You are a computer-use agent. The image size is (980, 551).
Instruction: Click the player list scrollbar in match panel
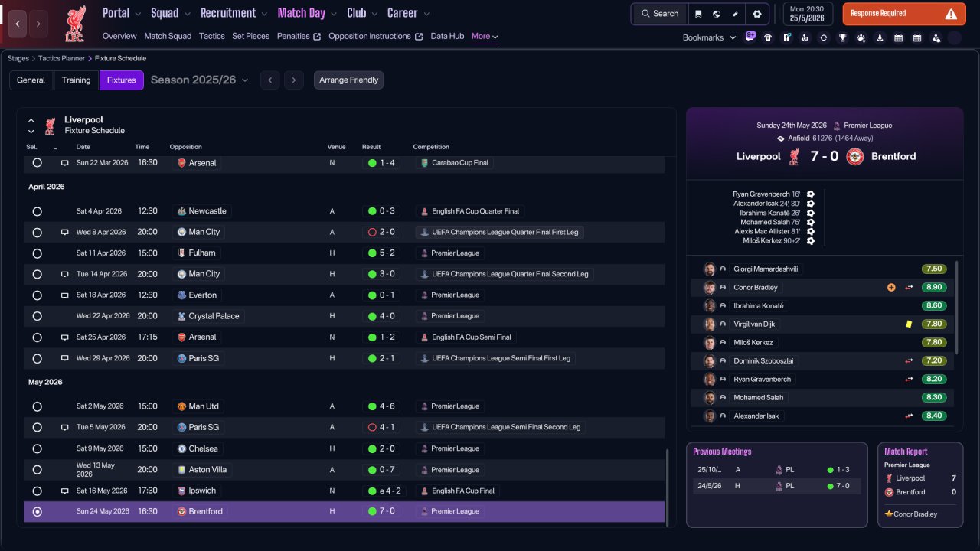[x=957, y=307]
